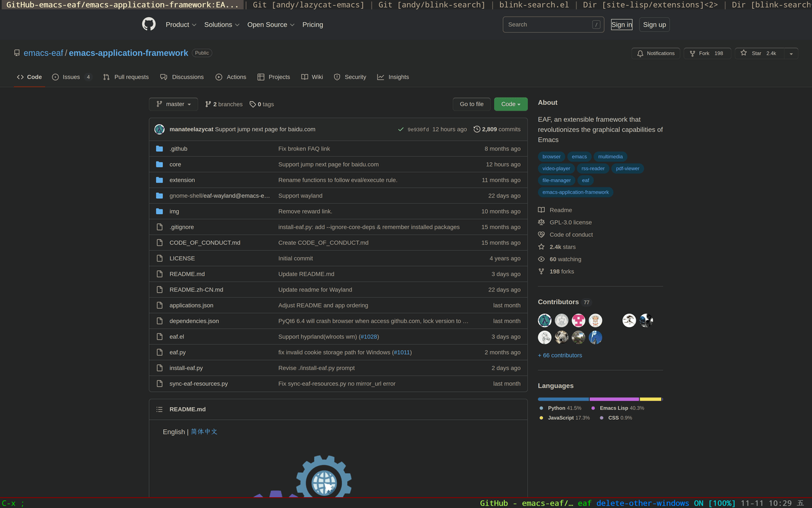
Task: Open the emacs-application-framework repository link
Action: click(129, 53)
